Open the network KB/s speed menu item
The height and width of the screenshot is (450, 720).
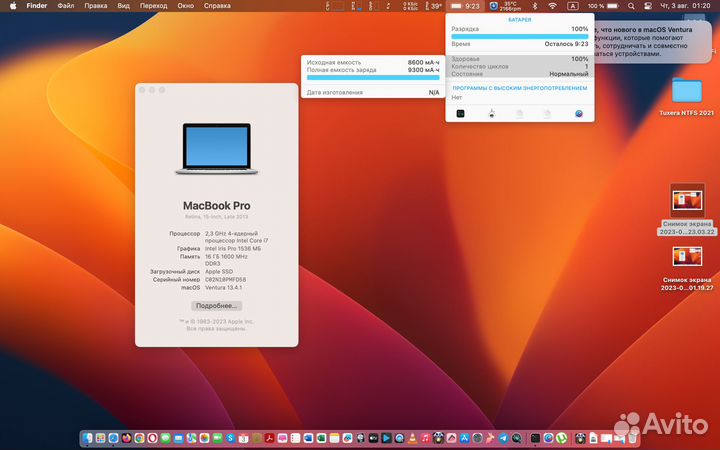point(410,6)
